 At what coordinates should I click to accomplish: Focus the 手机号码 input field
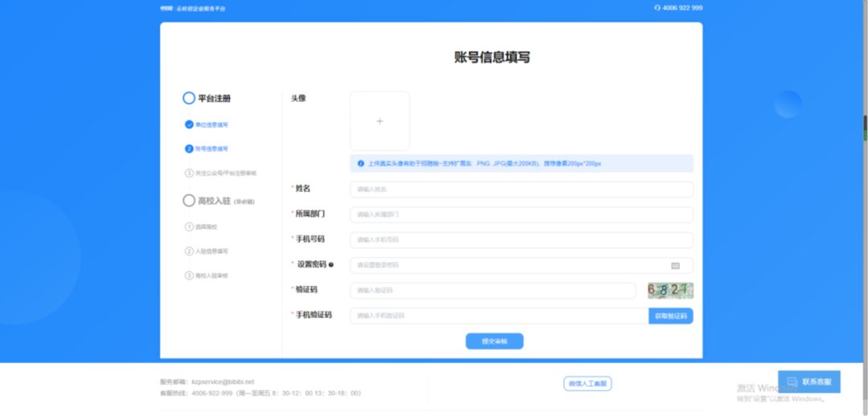point(522,240)
